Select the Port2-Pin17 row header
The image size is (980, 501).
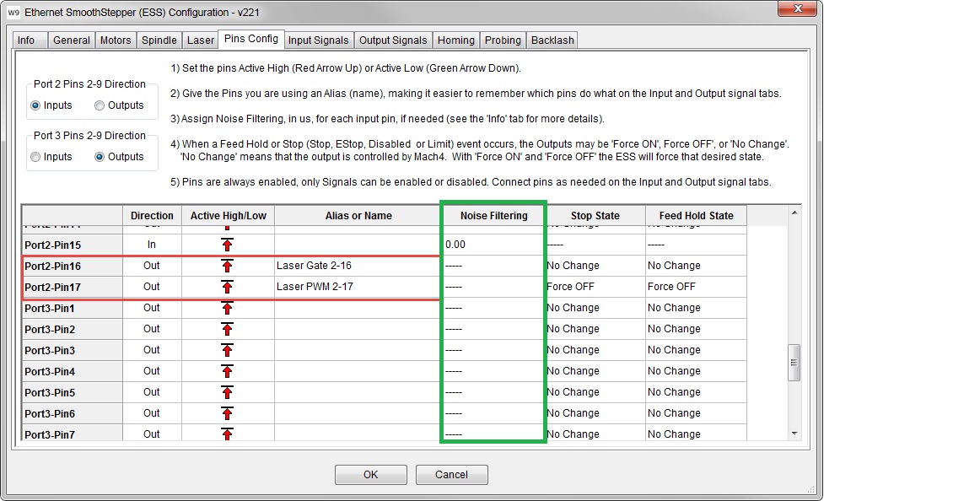[x=73, y=288]
